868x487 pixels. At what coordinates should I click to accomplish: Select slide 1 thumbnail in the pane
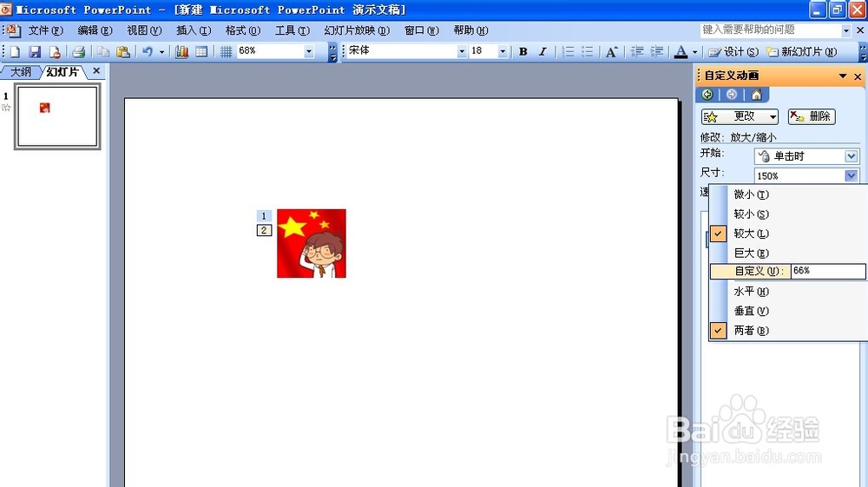57,116
